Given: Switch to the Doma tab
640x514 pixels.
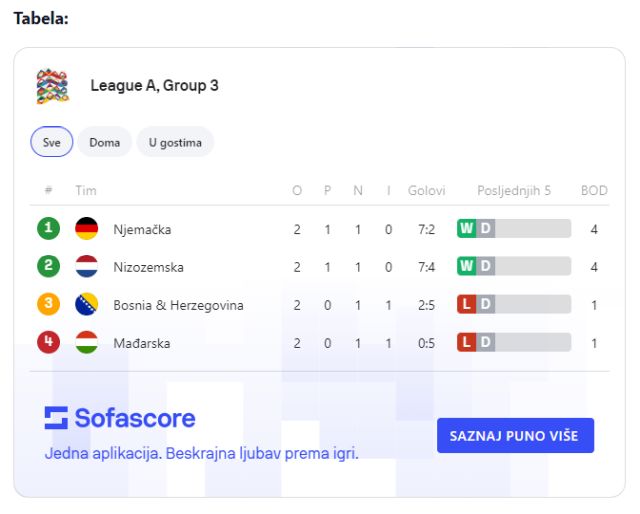Looking at the screenshot, I should click(x=104, y=142).
